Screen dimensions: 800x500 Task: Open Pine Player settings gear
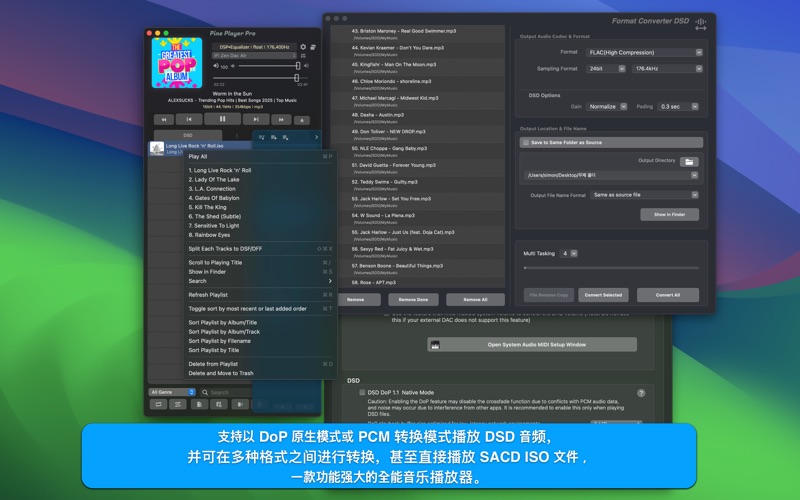pyautogui.click(x=303, y=47)
